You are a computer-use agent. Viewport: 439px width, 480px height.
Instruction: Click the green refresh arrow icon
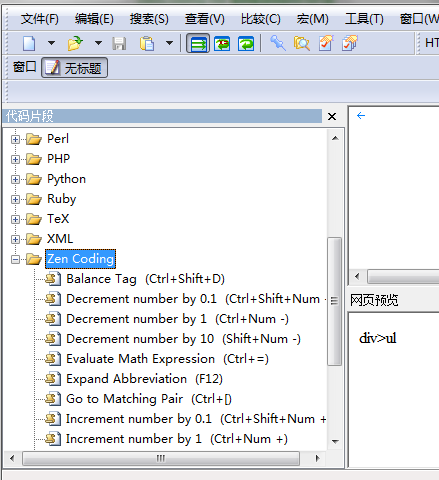click(x=246, y=43)
